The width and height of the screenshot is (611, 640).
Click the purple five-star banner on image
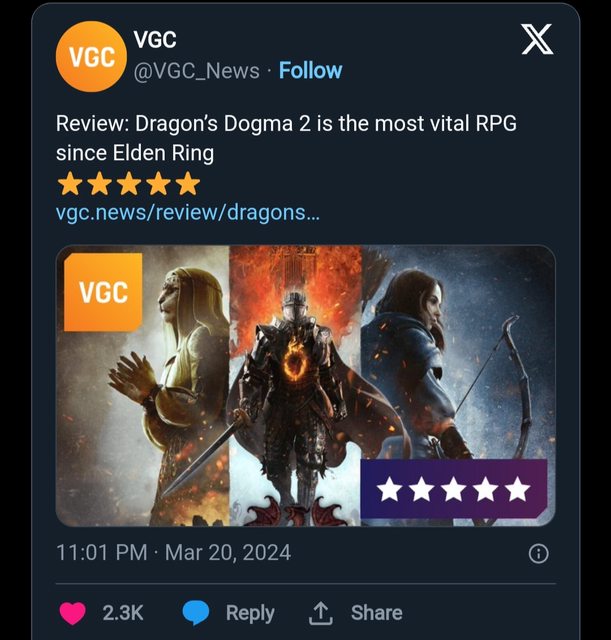pos(453,489)
